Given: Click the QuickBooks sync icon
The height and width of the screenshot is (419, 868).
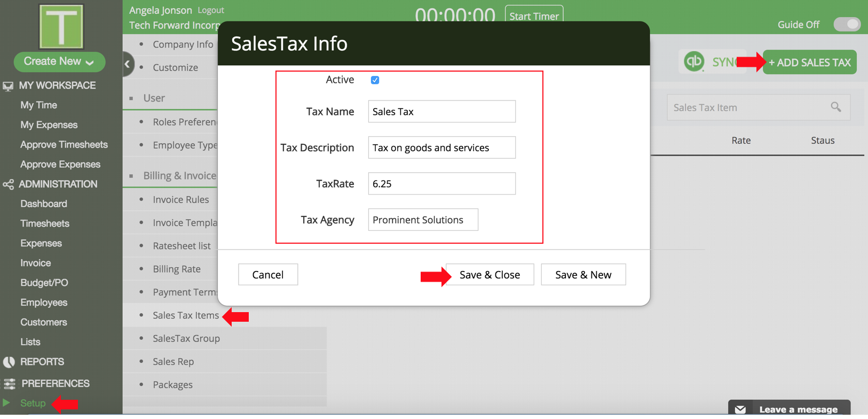Looking at the screenshot, I should (x=694, y=61).
